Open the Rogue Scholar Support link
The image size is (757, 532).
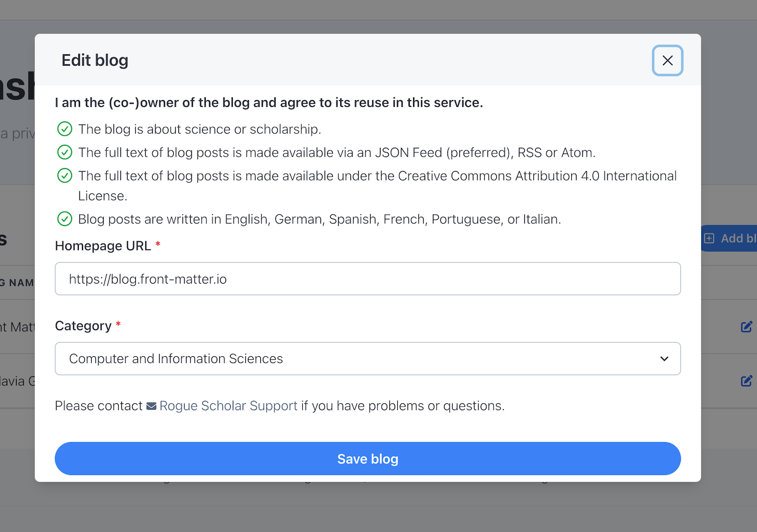tap(228, 406)
